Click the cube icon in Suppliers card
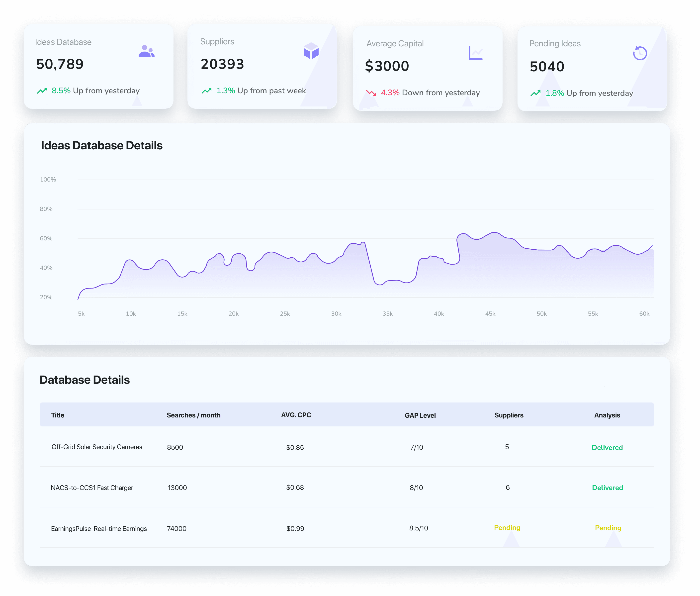700x596 pixels. coord(311,51)
